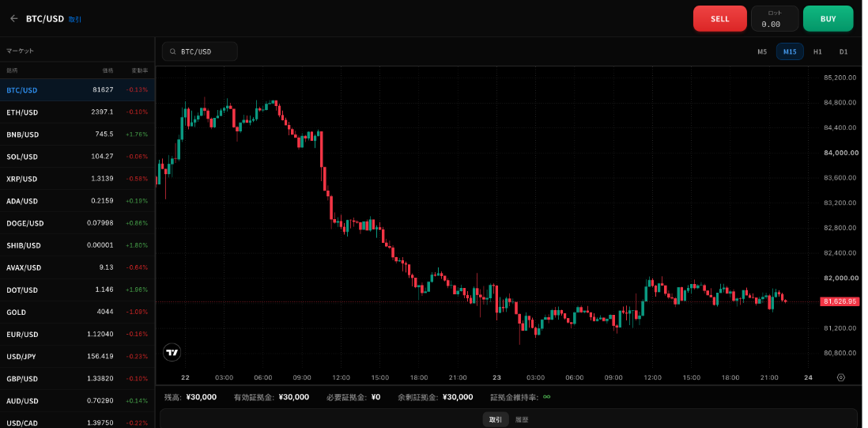
Task: Click the GOLD price 4044
Action: click(104, 312)
